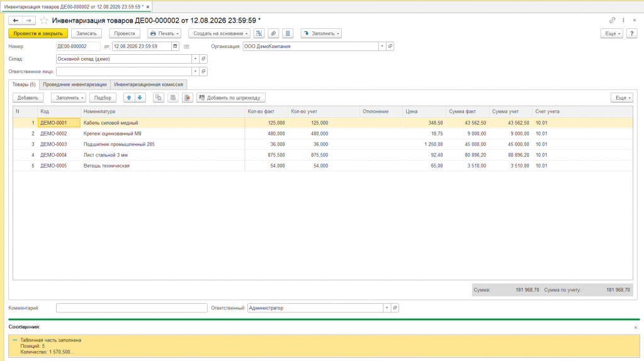Open the Склад reference with its open icon
The width and height of the screenshot is (644, 361).
(203, 59)
